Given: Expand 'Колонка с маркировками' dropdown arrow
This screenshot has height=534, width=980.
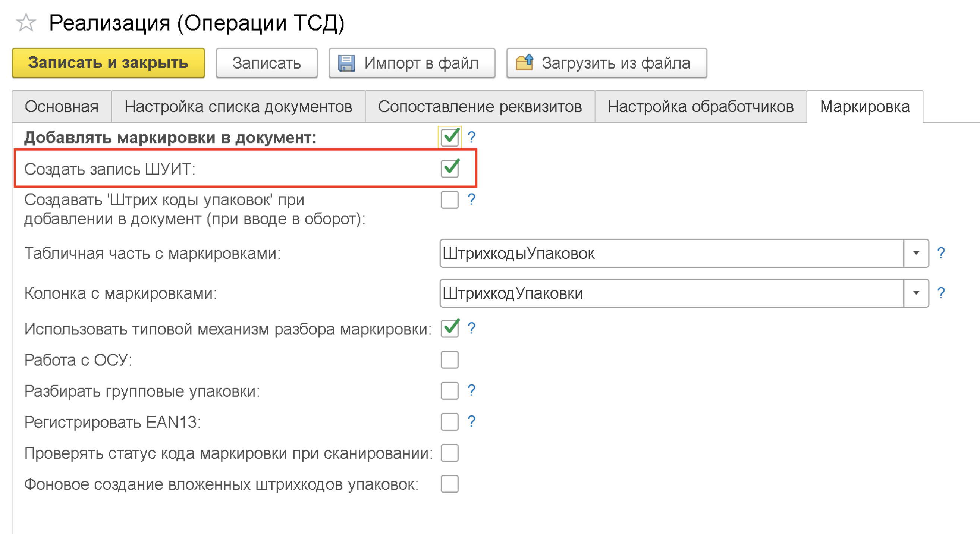Looking at the screenshot, I should 916,293.
